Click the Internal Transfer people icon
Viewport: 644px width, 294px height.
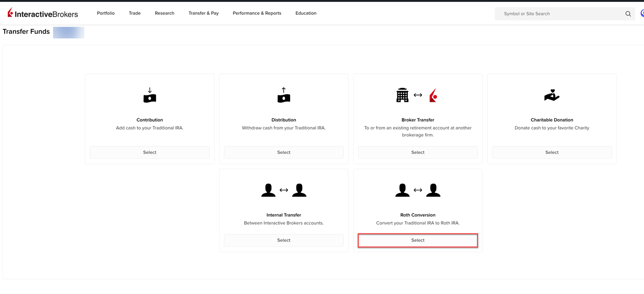(284, 190)
